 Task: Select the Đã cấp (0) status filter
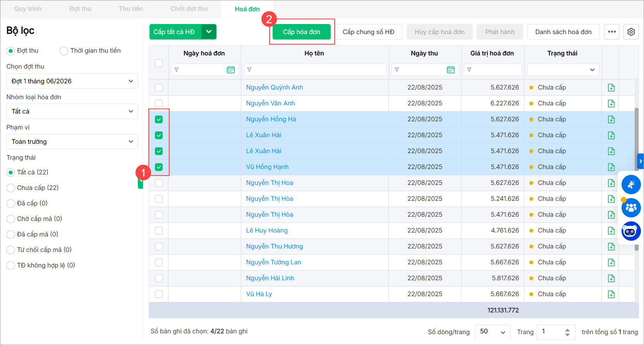coord(10,204)
